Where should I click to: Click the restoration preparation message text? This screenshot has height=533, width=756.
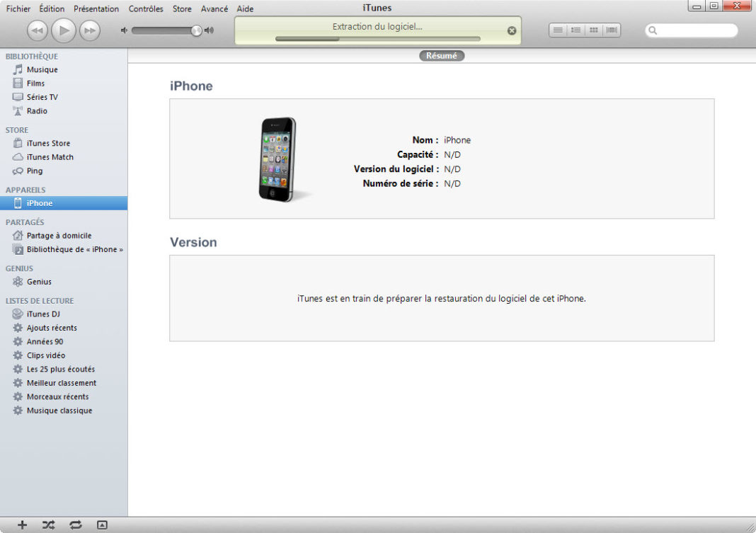tap(442, 298)
